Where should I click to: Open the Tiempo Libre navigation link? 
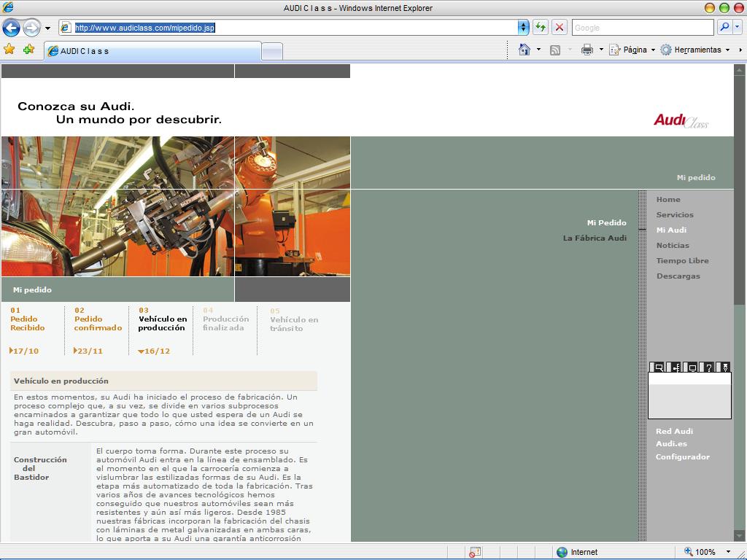pos(682,260)
